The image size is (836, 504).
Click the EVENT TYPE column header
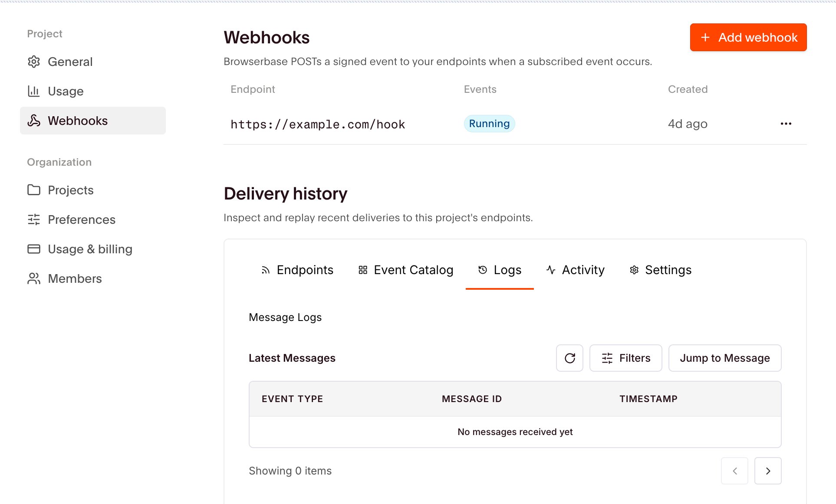[292, 399]
